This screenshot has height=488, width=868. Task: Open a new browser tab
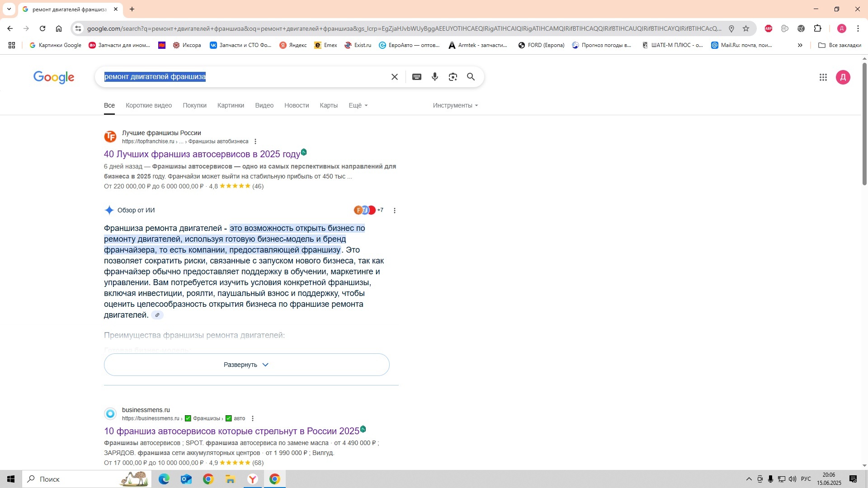[132, 9]
